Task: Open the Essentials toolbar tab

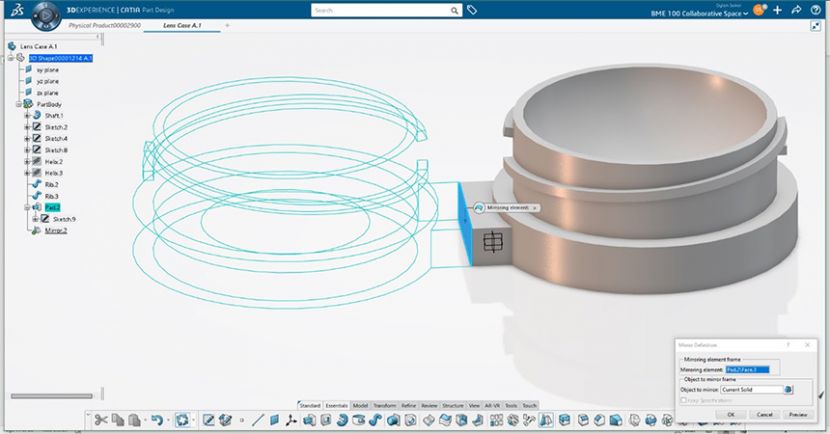Action: (336, 405)
